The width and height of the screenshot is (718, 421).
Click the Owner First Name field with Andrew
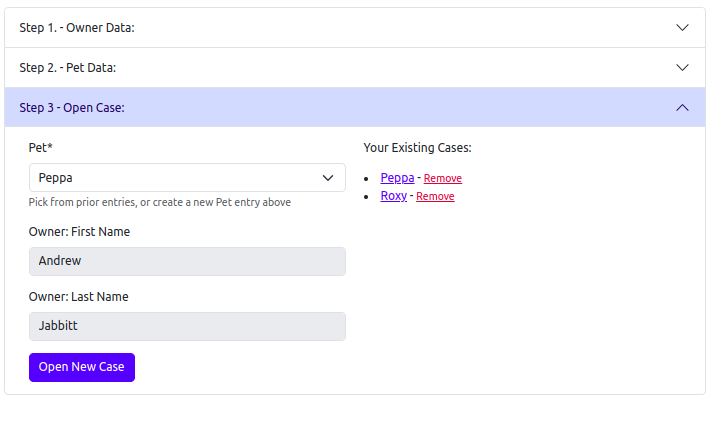187,262
